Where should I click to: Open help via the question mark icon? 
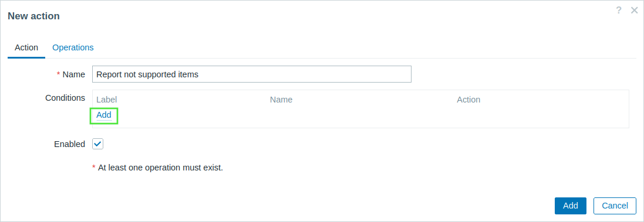point(619,11)
